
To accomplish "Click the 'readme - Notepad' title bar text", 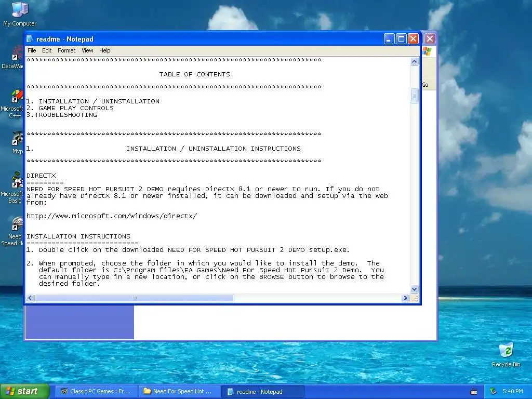I will pos(65,39).
